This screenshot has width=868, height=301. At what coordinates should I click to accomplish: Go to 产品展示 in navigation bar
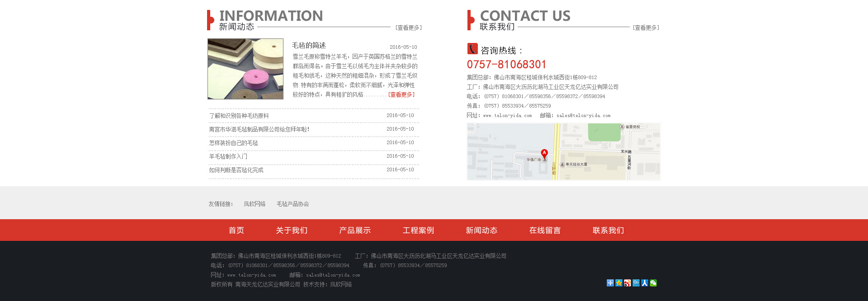click(355, 230)
